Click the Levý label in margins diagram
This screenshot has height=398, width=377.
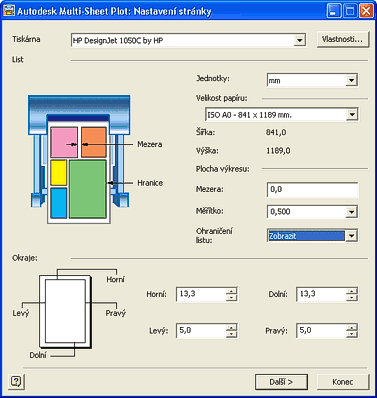[21, 313]
